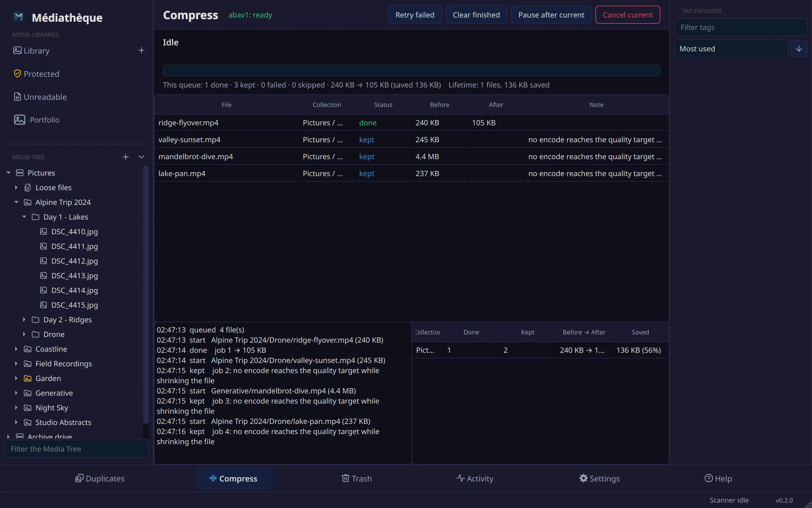Image resolution: width=812 pixels, height=508 pixels.
Task: Click the compression progress bar
Action: coord(411,71)
